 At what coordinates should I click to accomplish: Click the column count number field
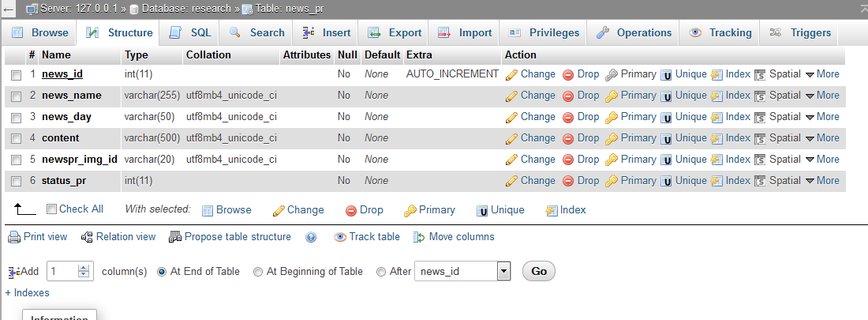(63, 271)
